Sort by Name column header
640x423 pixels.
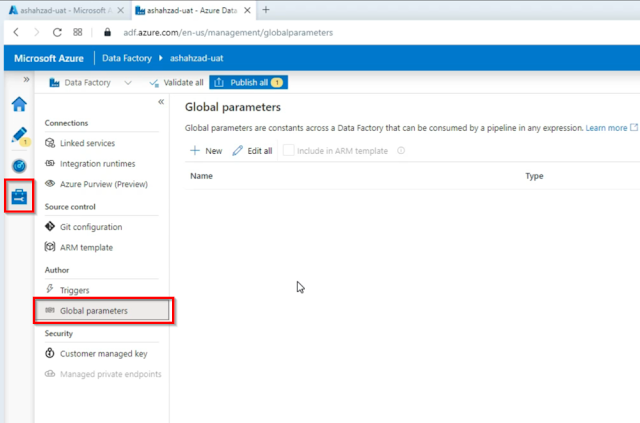(201, 176)
